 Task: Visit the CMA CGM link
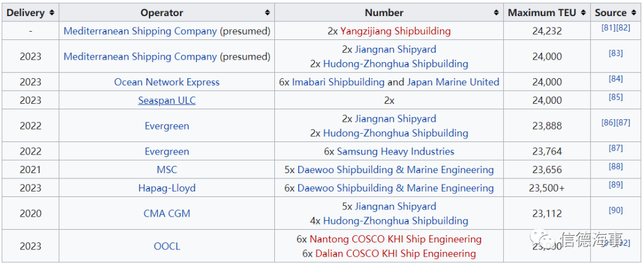click(x=167, y=214)
